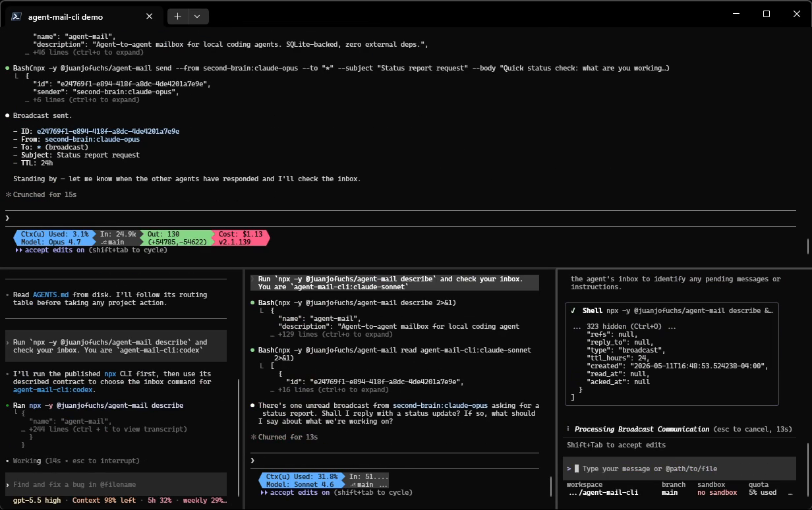
Task: Click the Shell tool checkmark icon
Action: [x=573, y=310]
